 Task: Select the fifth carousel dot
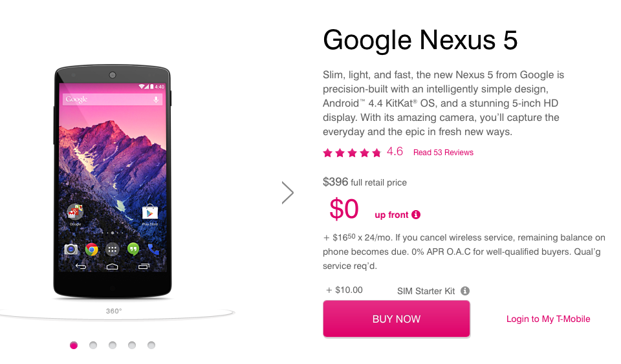coord(151,345)
